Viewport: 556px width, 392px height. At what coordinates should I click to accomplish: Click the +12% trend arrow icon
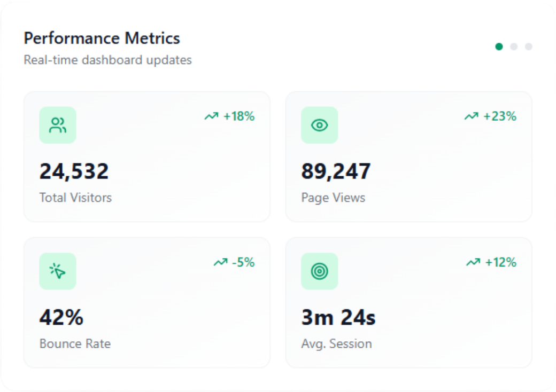[x=473, y=262]
